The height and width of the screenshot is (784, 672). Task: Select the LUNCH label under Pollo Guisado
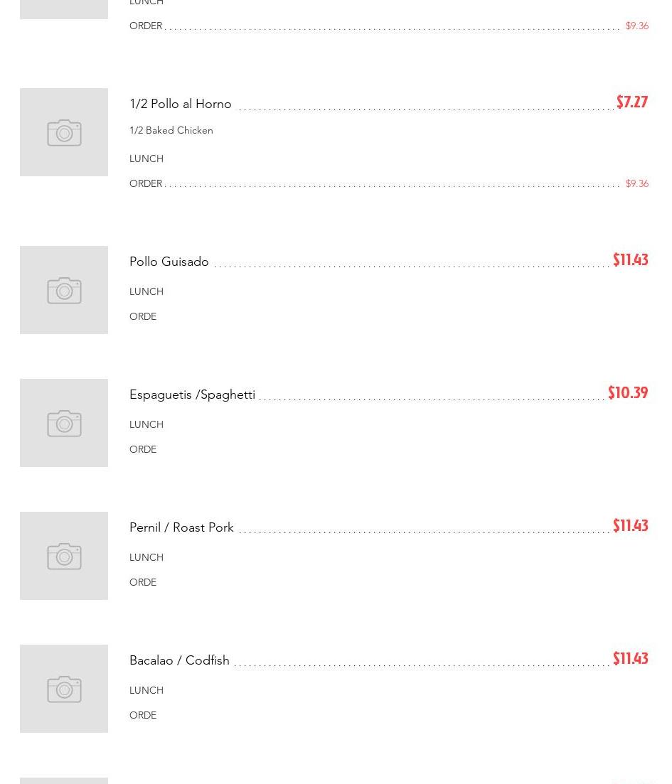click(x=146, y=291)
